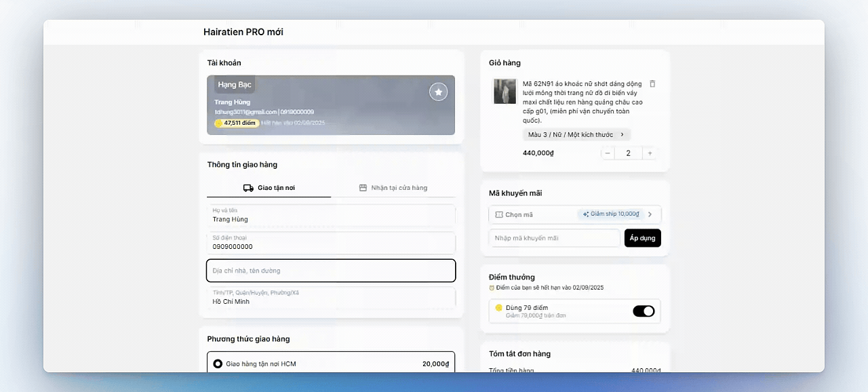
Task: Click the star badge on membership card
Action: click(x=438, y=92)
